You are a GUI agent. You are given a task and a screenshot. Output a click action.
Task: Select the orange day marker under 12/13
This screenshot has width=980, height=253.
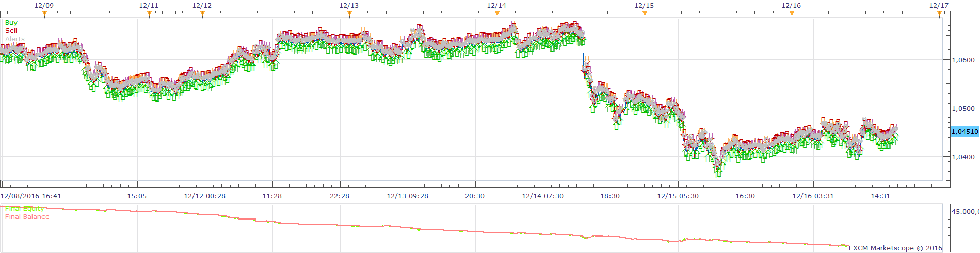(x=349, y=14)
